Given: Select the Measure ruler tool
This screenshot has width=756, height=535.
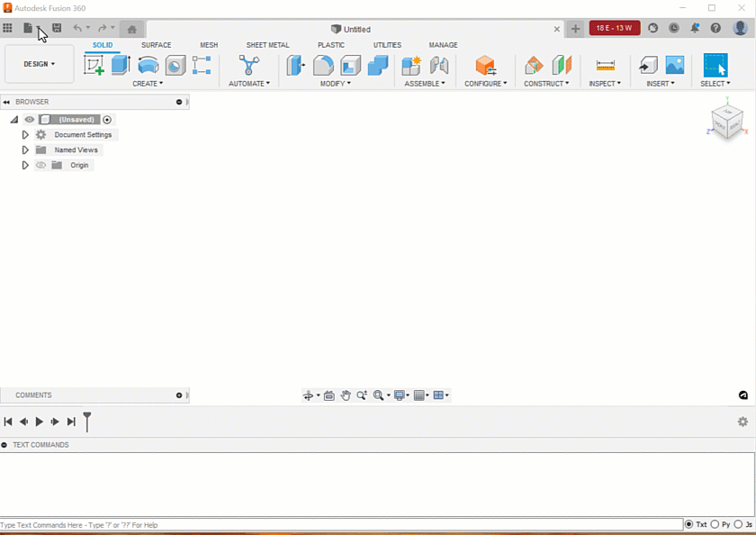Looking at the screenshot, I should (605, 65).
